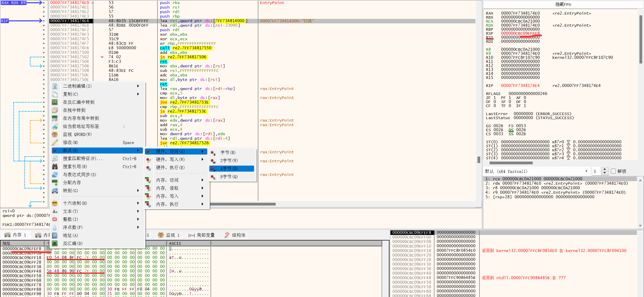
Task: Click the modify (修改) pencil icon
Action: (55, 142)
